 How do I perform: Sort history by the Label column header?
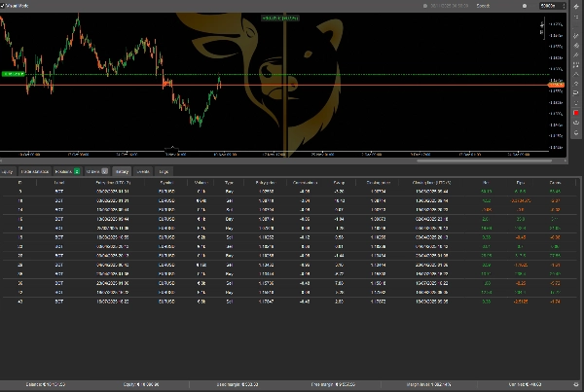pyautogui.click(x=59, y=183)
